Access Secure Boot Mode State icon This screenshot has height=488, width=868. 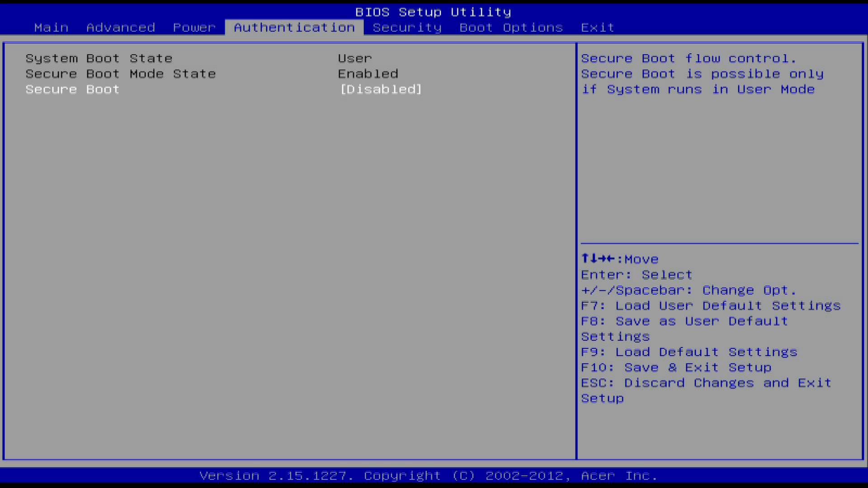point(120,73)
